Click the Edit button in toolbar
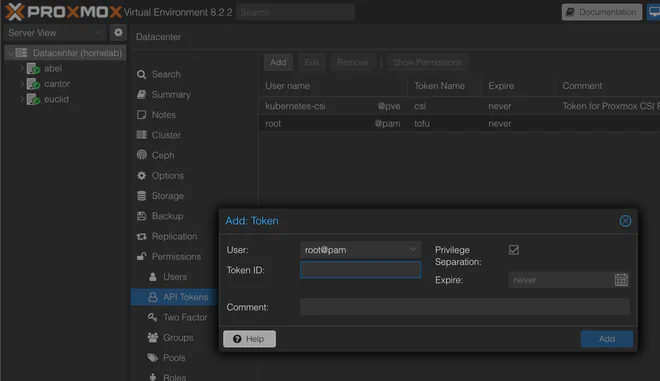This screenshot has height=381, width=660. 311,62
